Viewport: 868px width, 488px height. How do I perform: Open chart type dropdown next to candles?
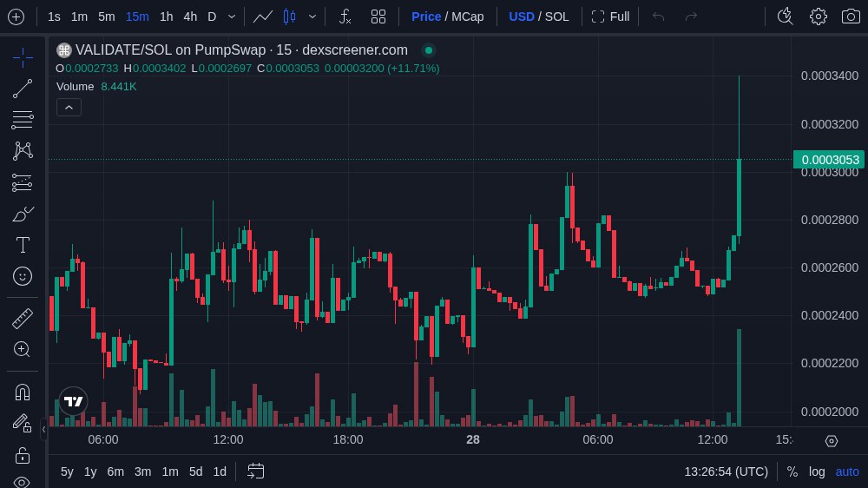[x=312, y=16]
